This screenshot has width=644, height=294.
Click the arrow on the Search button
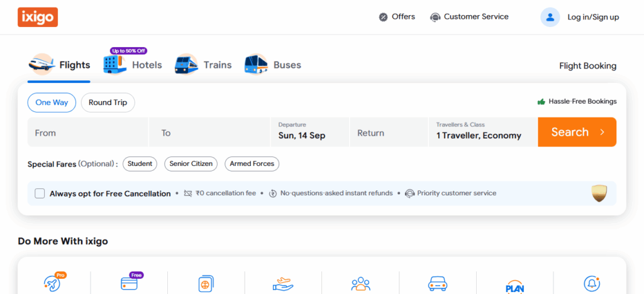pyautogui.click(x=602, y=132)
